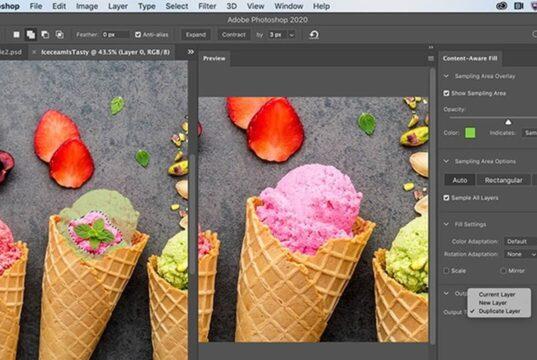Toggle Show Sampling Area checkbox
This screenshot has height=360, width=537.
click(x=446, y=93)
